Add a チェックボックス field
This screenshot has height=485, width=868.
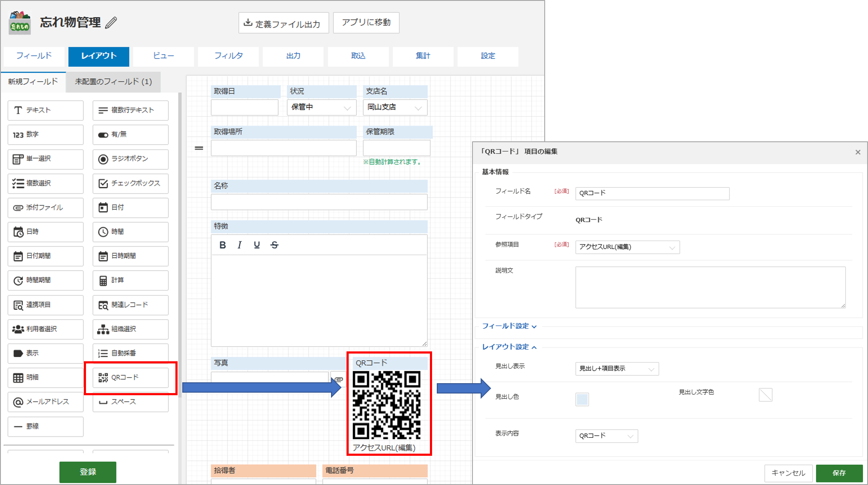click(x=131, y=183)
